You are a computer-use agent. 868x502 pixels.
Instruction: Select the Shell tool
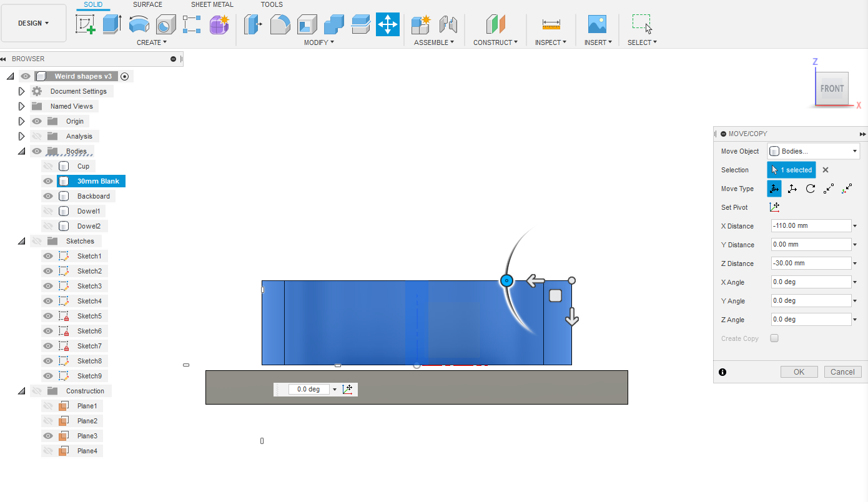tap(307, 24)
